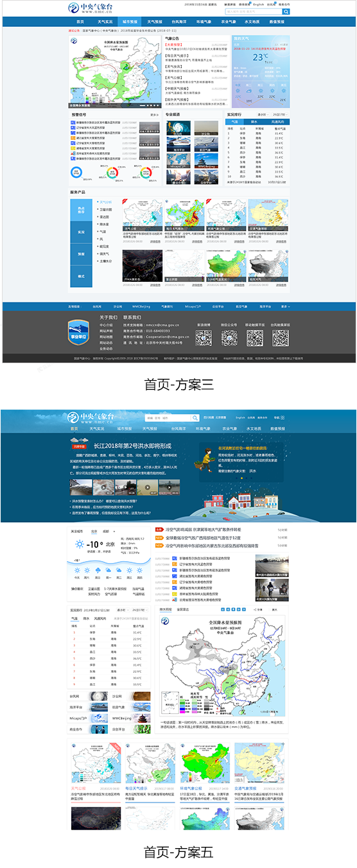The width and height of the screenshot is (357, 868).
Task: Expand the 更多 menu in the 友情链接 bar
Action: [x=284, y=306]
